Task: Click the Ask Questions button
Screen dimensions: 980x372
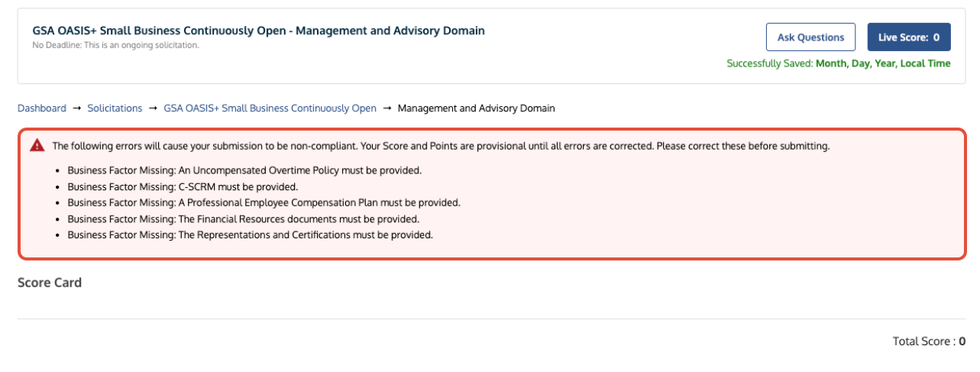Action: tap(810, 37)
